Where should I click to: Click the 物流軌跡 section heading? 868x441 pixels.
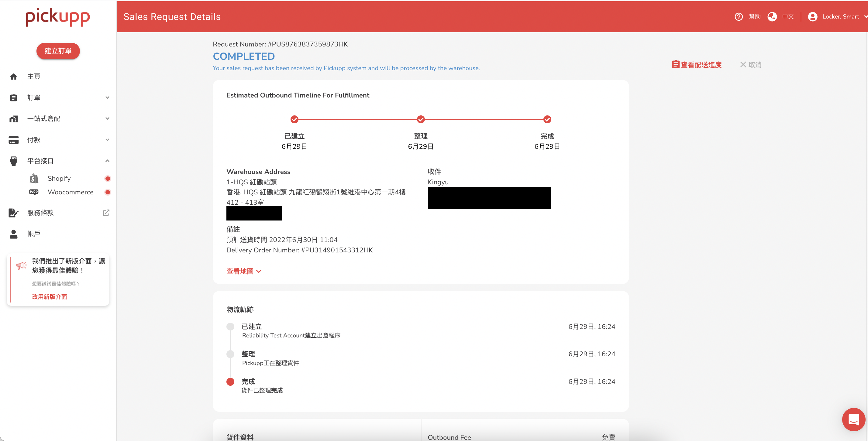pyautogui.click(x=240, y=309)
